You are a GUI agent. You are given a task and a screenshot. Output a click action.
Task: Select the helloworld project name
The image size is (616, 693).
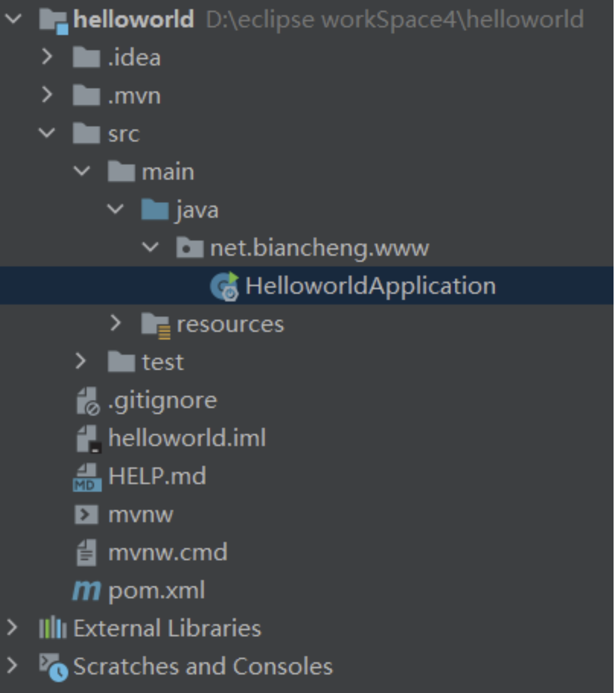point(133,19)
